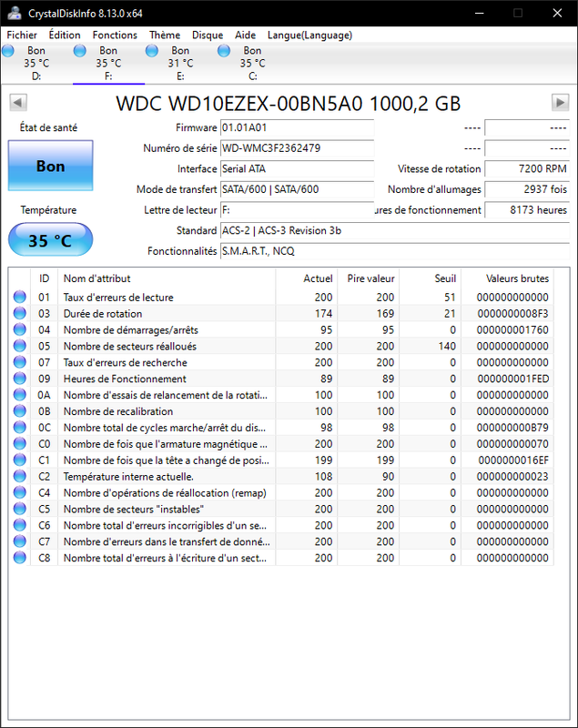
Task: Click the transfer mode field SATA/600
Action: pos(297,189)
